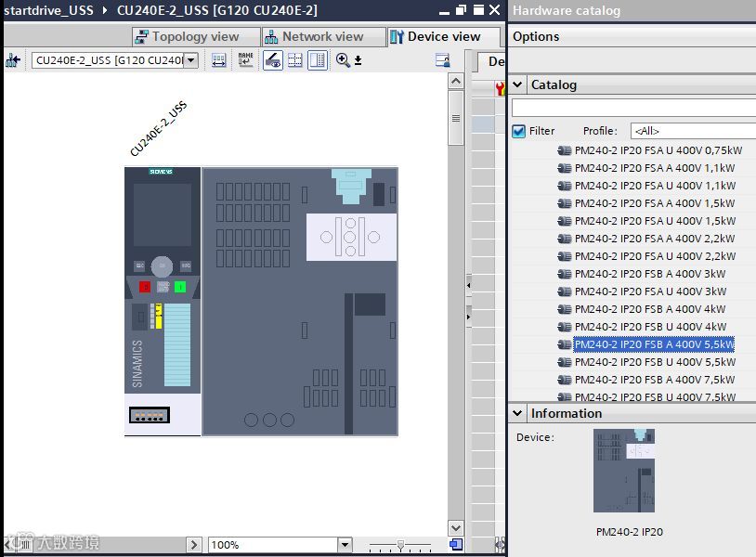Select PM240-2 IP20 FSA A 400V 1,5kW

tap(655, 203)
